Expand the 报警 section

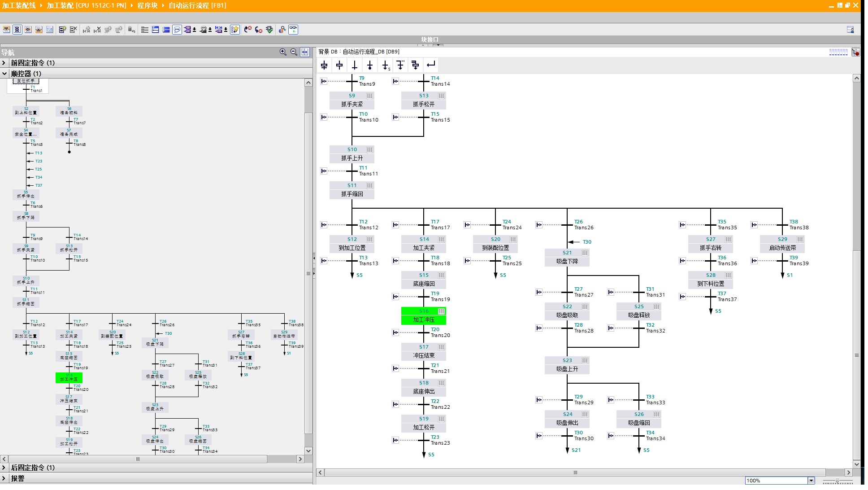(4, 478)
